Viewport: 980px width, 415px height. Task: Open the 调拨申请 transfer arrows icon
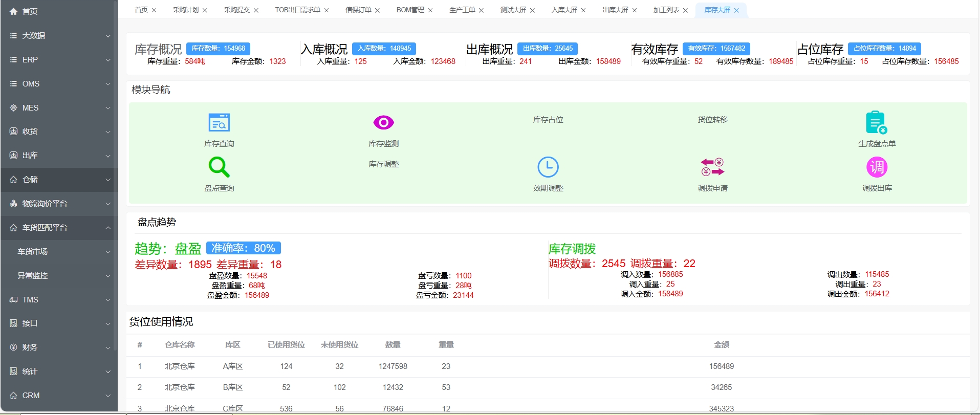pyautogui.click(x=712, y=167)
